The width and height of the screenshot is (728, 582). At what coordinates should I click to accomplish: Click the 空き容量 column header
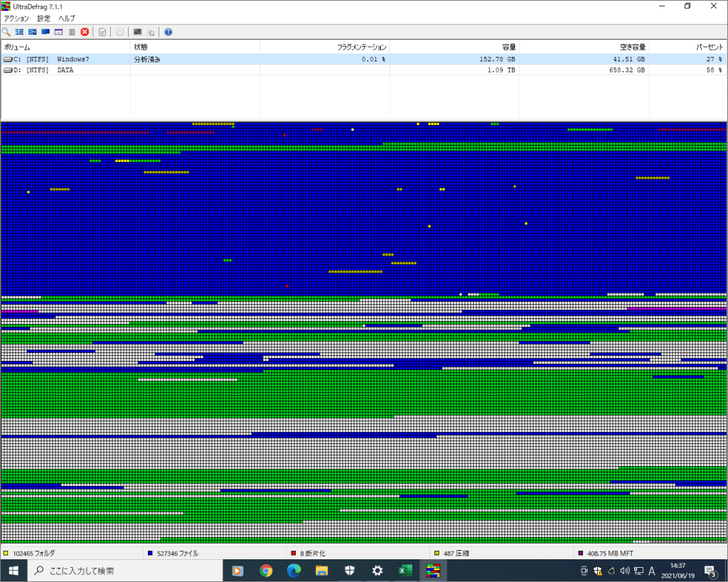[584, 47]
